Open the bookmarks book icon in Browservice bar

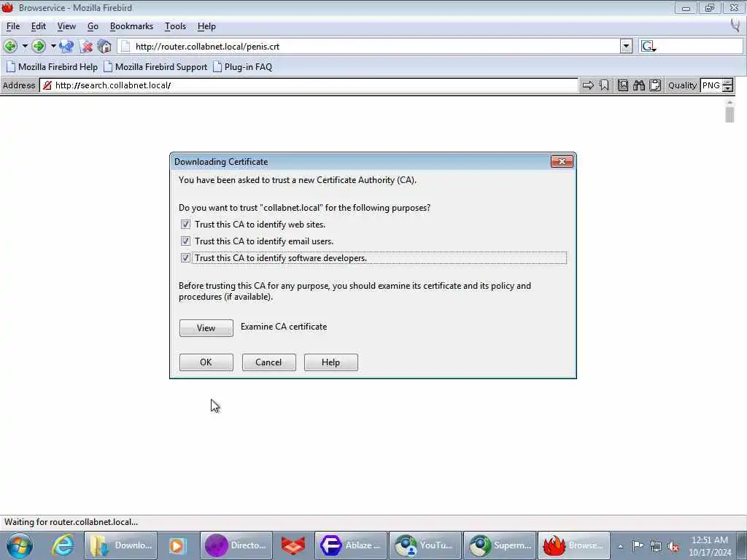tap(623, 85)
